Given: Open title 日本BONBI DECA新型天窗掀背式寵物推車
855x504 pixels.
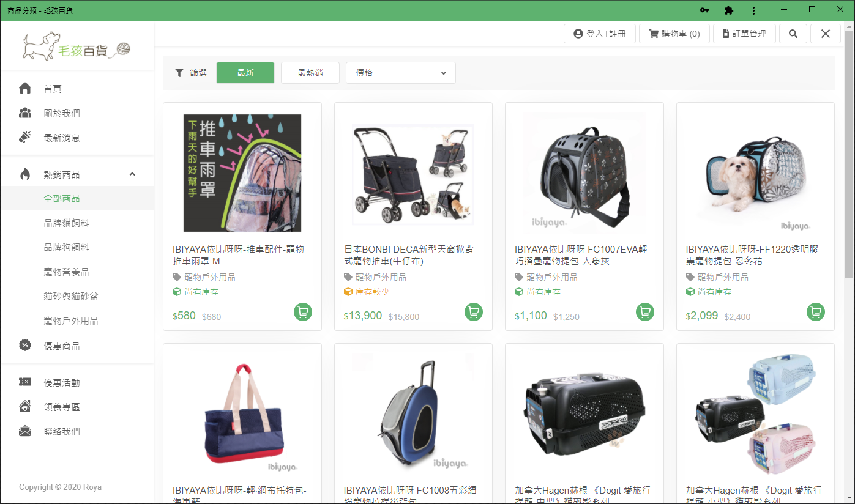Looking at the screenshot, I should pos(409,255).
